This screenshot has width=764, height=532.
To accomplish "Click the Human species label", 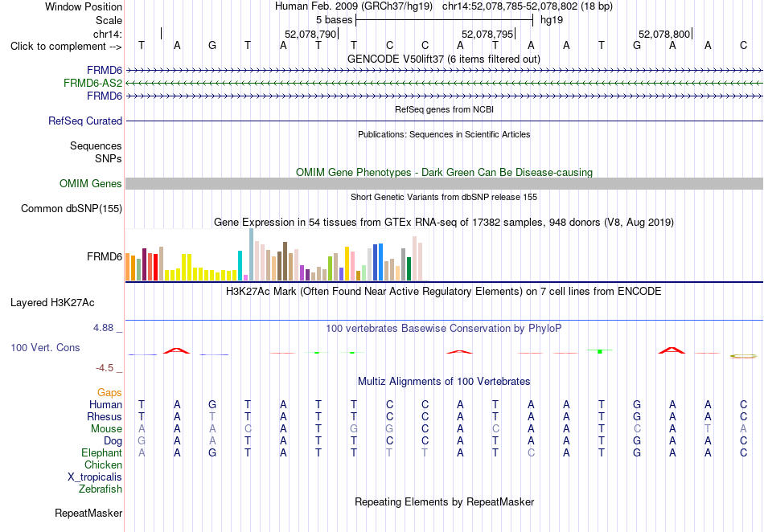I will click(x=105, y=404).
